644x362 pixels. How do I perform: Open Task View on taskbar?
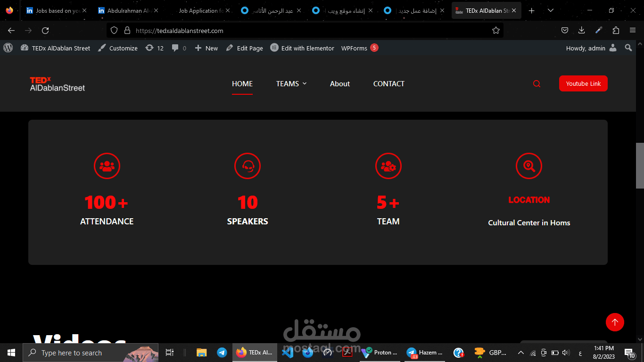pyautogui.click(x=170, y=353)
